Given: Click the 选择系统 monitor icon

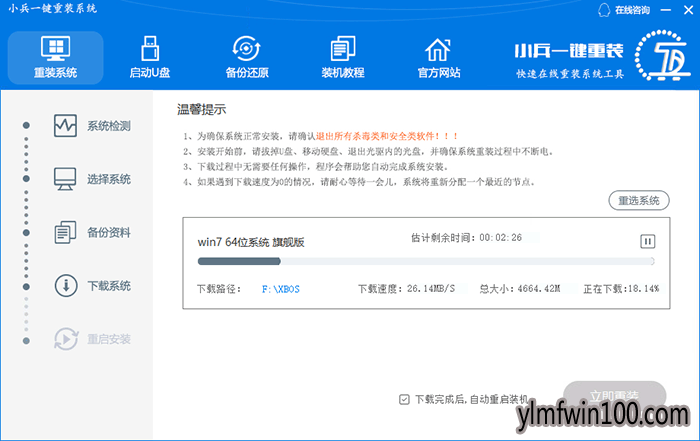Looking at the screenshot, I should point(65,179).
